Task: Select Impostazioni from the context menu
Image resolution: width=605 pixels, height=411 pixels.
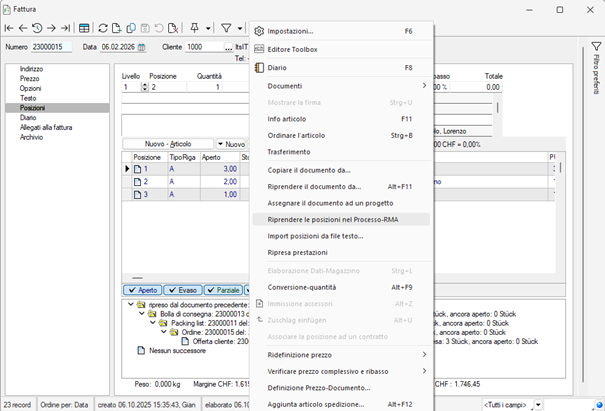Action: coord(290,31)
